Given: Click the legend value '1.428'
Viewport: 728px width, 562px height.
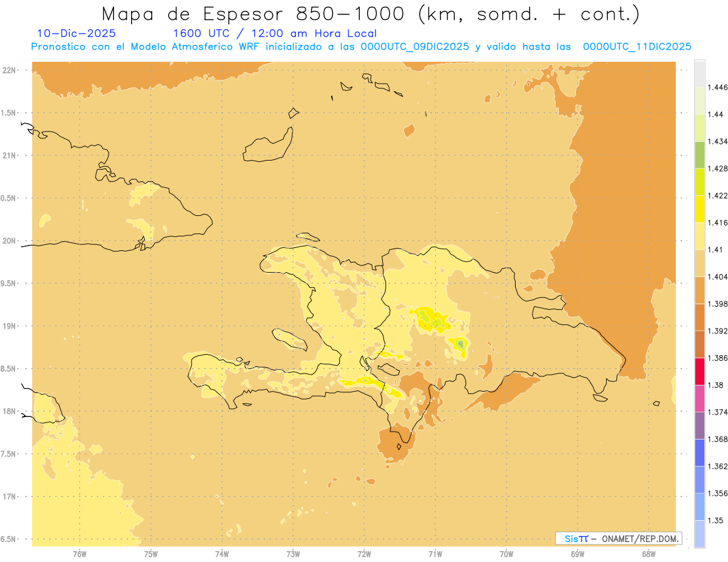Looking at the screenshot, I should pyautogui.click(x=718, y=169).
